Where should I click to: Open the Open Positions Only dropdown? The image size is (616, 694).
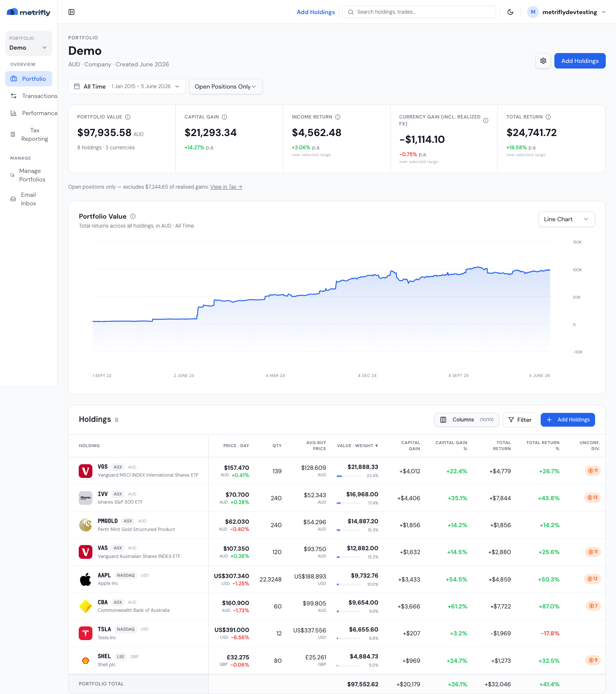pyautogui.click(x=225, y=86)
